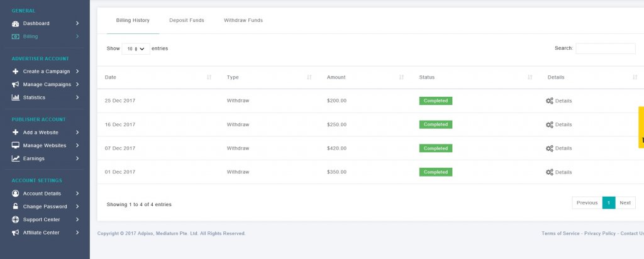Click the Dashboard palette icon in sidebar
Image resolution: width=644 pixels, height=259 pixels.
click(15, 23)
